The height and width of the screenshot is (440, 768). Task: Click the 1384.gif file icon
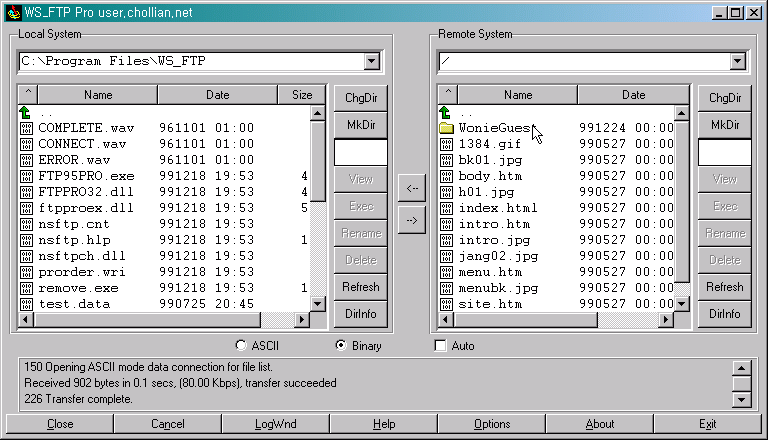(x=446, y=145)
